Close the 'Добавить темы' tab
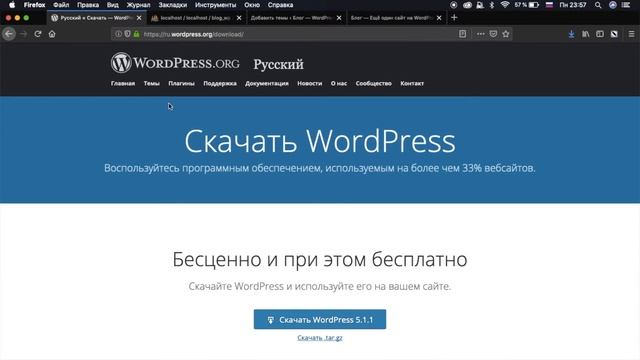 tap(339, 18)
